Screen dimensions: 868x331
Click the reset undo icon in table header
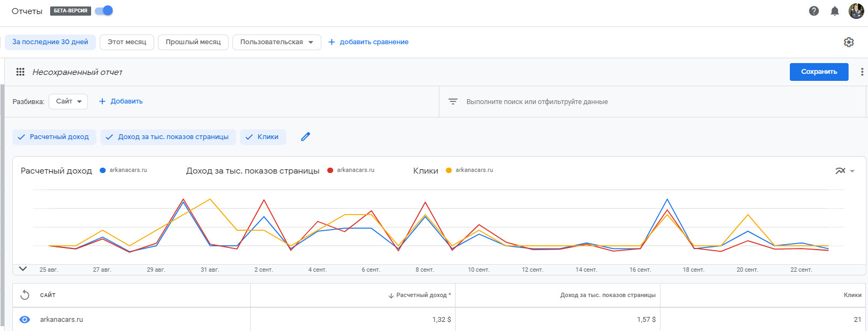(x=25, y=295)
